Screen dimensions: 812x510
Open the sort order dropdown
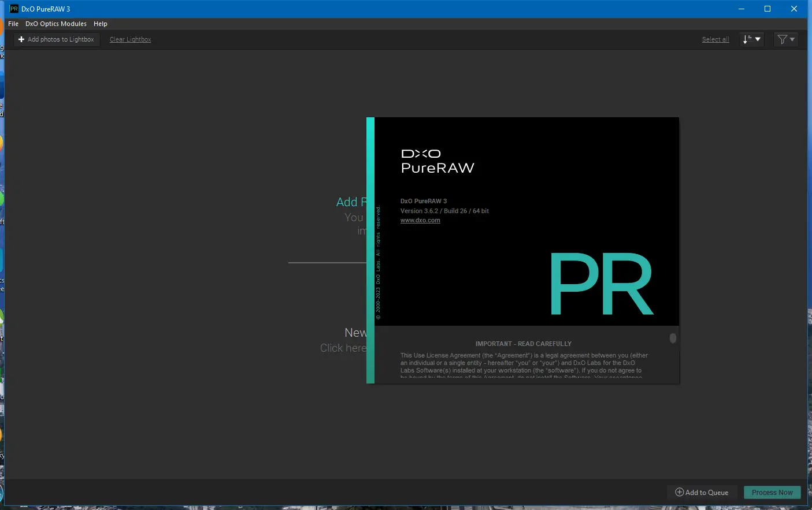(x=752, y=39)
